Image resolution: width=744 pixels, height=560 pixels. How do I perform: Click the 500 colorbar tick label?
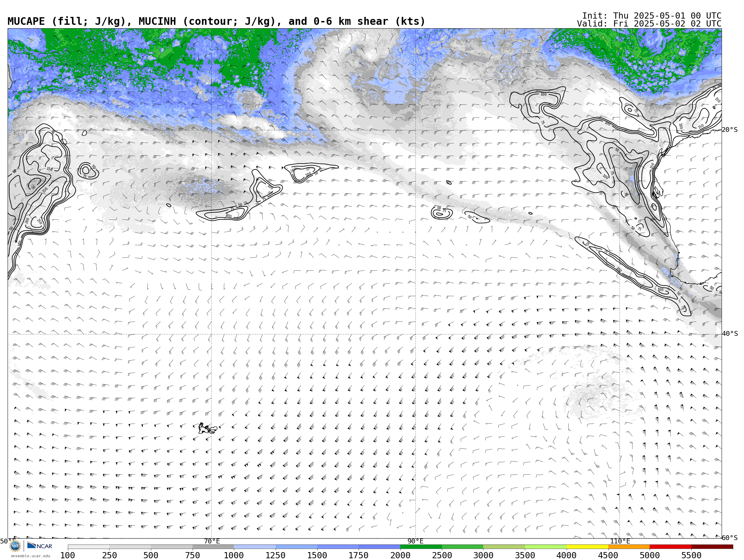tap(151, 556)
